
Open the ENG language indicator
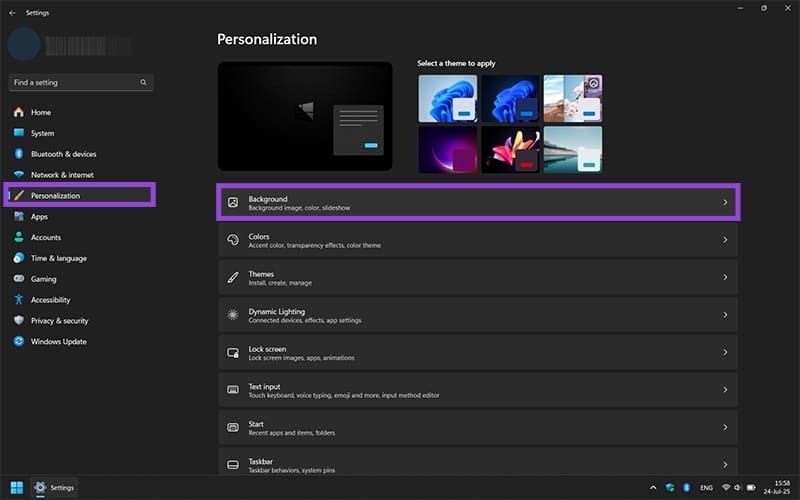(706, 488)
